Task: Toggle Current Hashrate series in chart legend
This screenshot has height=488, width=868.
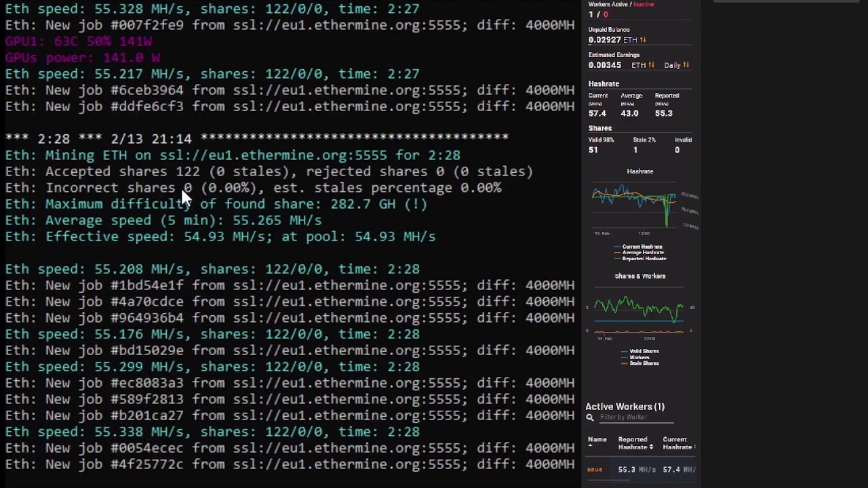Action: pos(638,247)
